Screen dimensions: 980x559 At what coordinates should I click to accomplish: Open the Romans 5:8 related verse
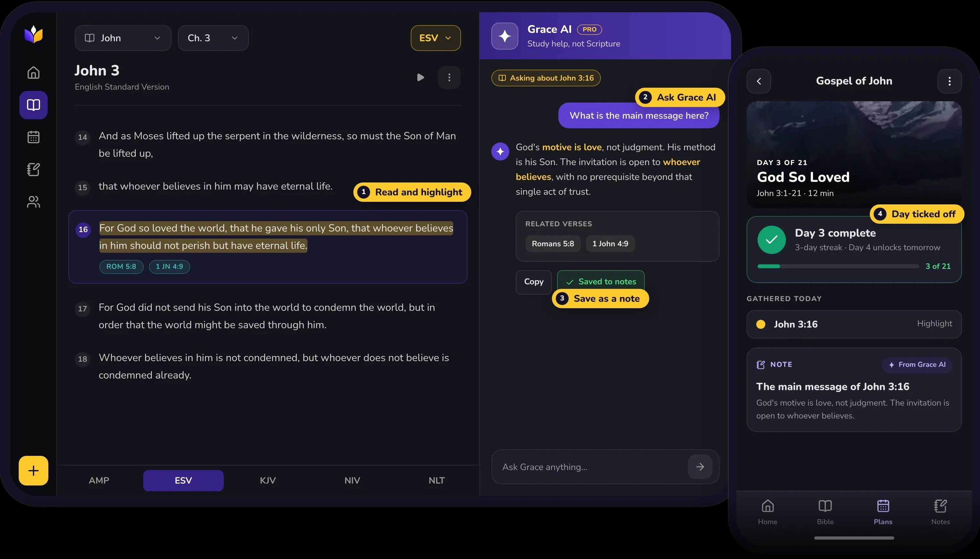coord(553,243)
